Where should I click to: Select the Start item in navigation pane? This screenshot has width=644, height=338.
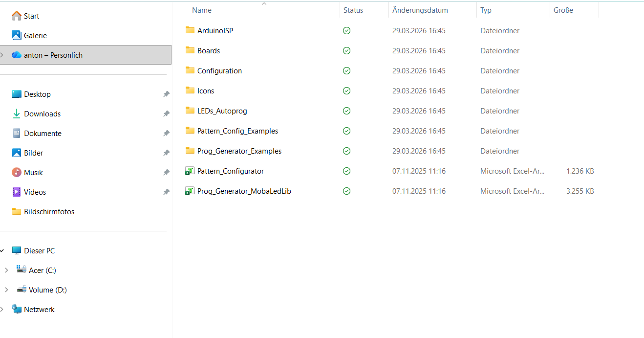pos(31,16)
